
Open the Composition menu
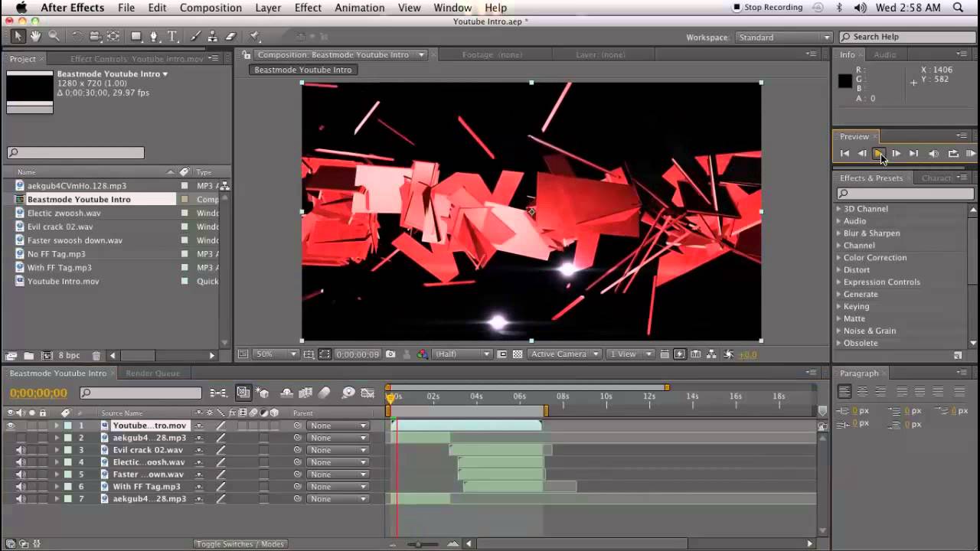click(x=211, y=8)
